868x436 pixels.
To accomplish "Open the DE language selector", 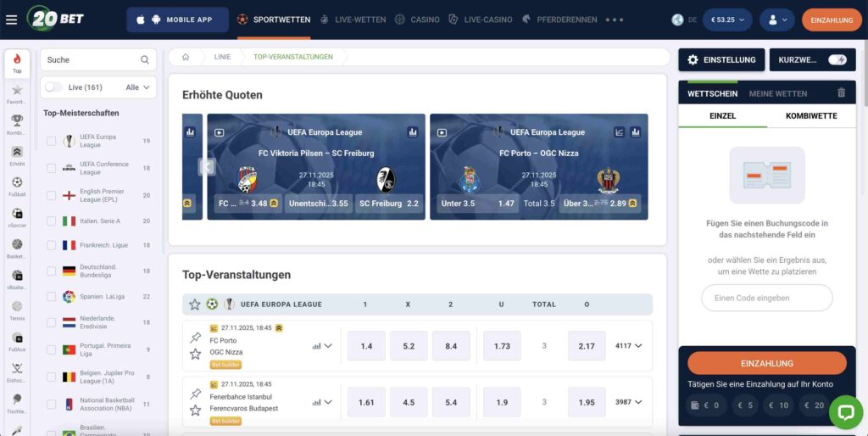I will 684,20.
